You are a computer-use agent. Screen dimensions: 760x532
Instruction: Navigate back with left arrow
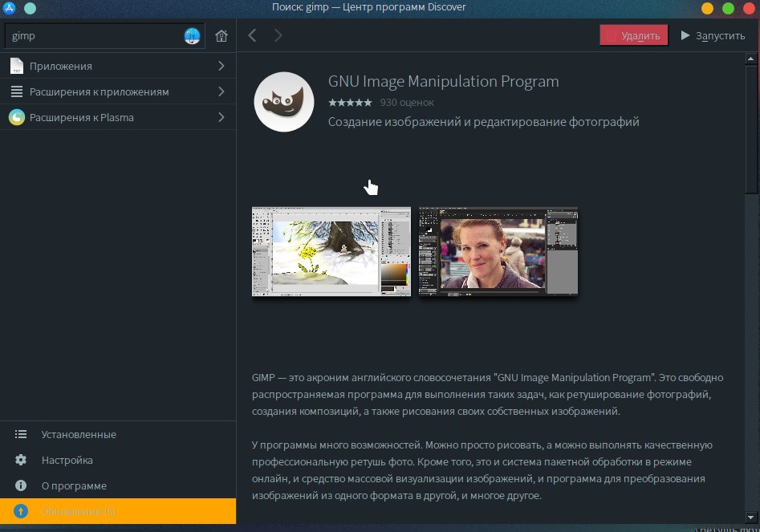252,35
